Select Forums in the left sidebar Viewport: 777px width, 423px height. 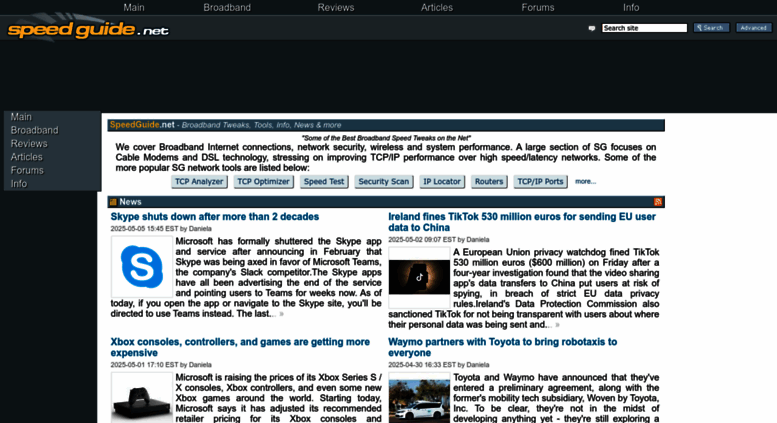coord(27,170)
